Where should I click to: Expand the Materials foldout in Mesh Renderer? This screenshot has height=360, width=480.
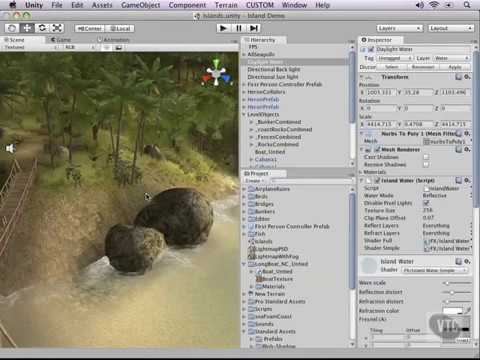[361, 172]
